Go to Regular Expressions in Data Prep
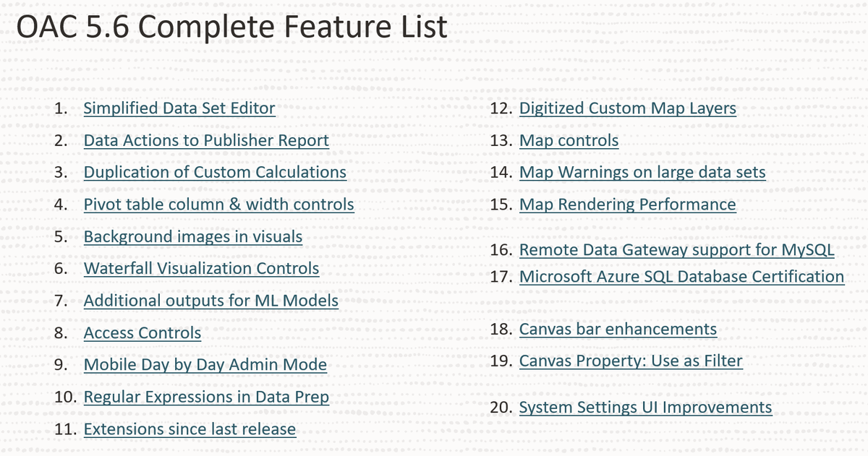868x456 pixels. click(206, 397)
